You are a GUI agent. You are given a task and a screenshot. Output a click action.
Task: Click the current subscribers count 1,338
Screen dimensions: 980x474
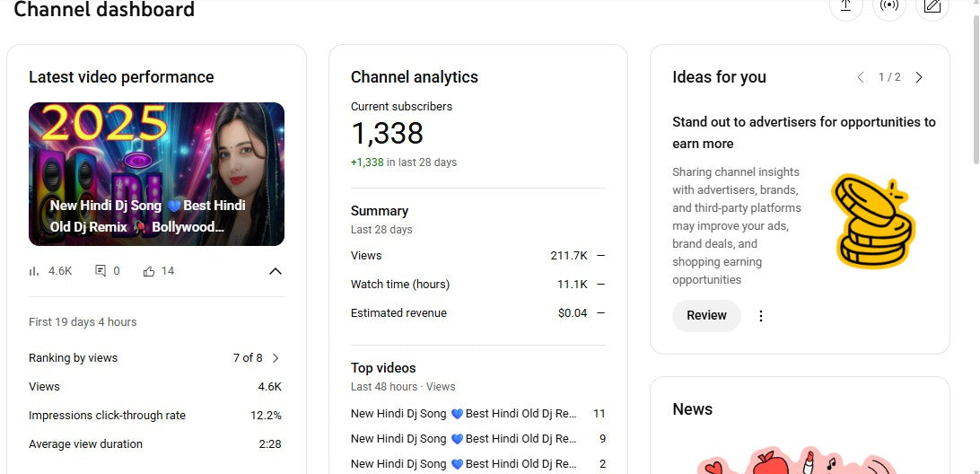387,134
